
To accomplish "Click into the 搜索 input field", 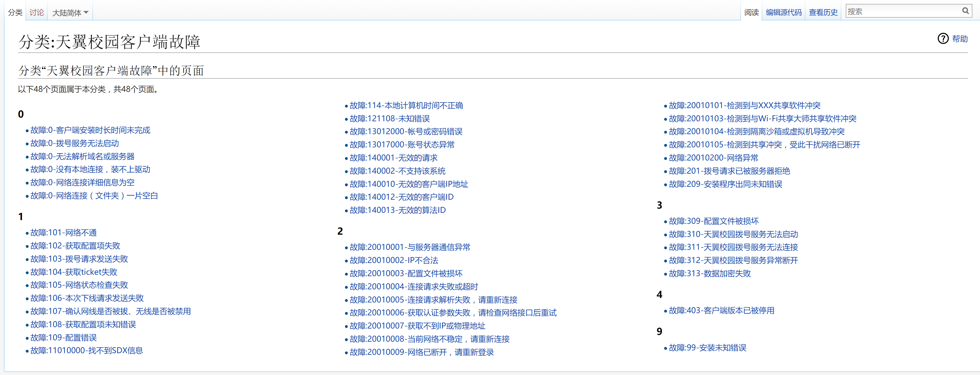I will point(902,11).
